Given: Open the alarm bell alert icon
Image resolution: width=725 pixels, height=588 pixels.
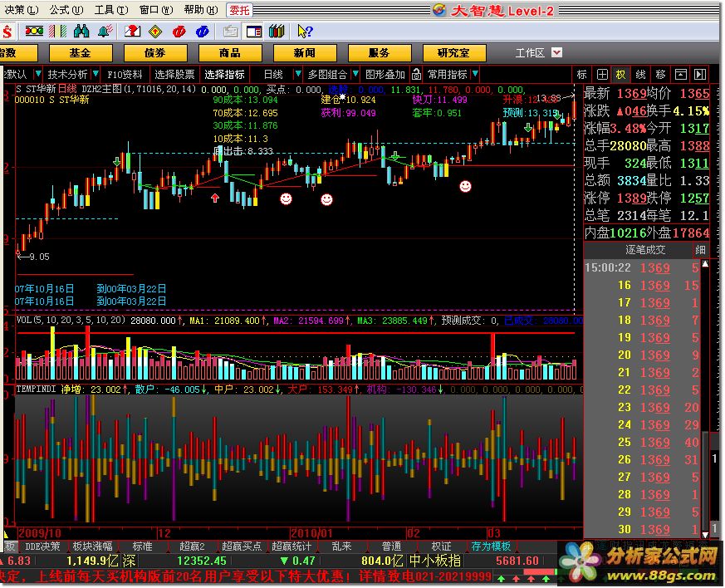Looking at the screenshot, I should pos(105,32).
